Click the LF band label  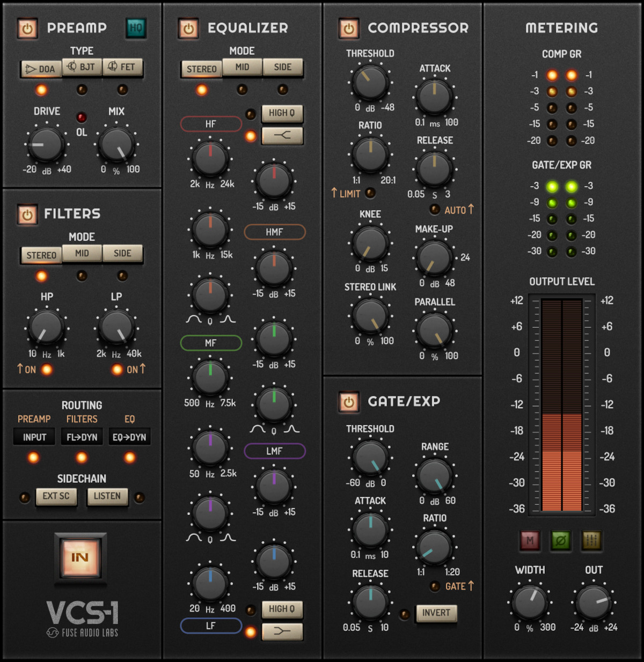click(x=211, y=626)
